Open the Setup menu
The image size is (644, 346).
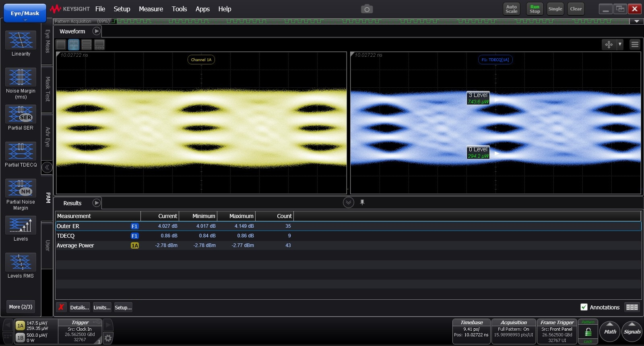click(122, 9)
